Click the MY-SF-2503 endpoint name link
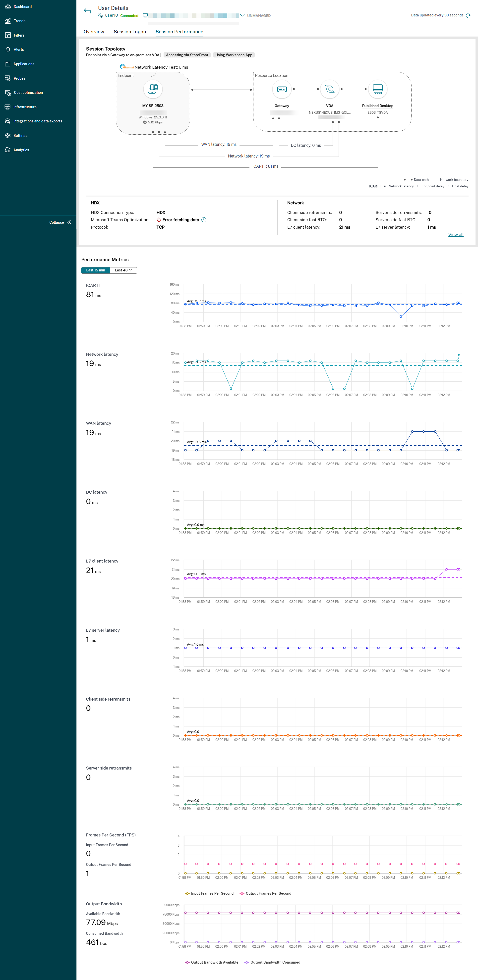This screenshot has height=980, width=478. point(153,106)
